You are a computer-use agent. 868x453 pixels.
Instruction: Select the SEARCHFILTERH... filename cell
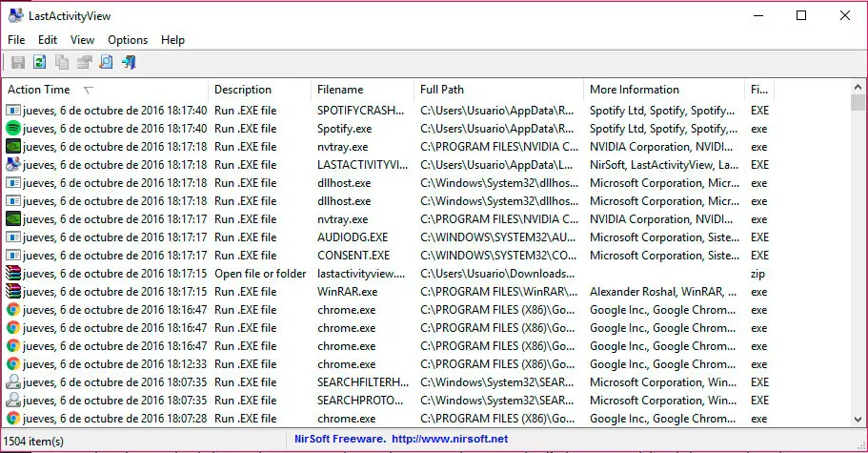pos(363,382)
